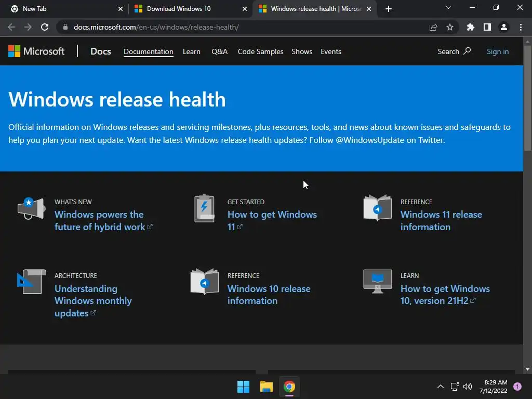532x399 pixels.
Task: Click the battery Get Started icon
Action: coord(204,208)
